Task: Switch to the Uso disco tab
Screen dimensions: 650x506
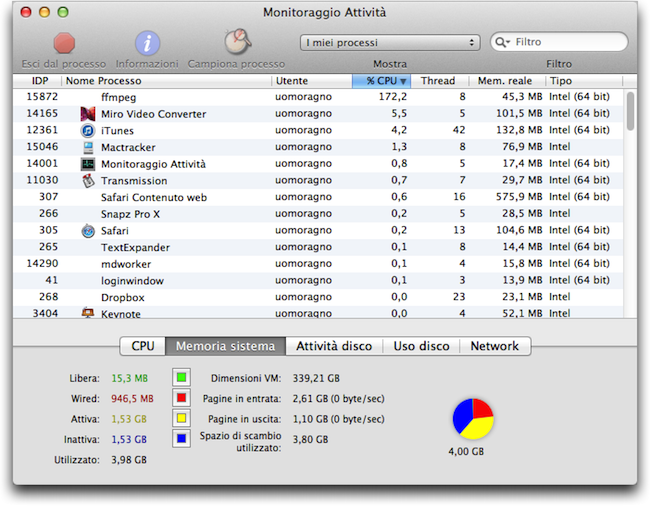Action: pos(421,346)
